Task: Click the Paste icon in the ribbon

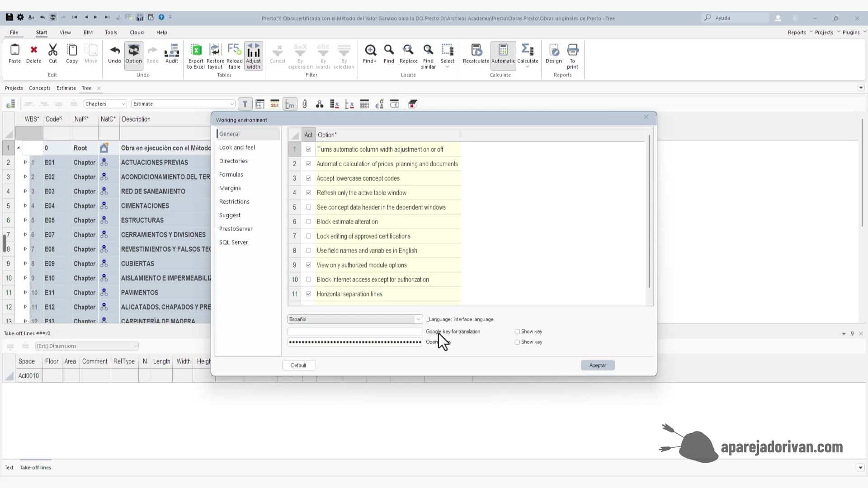Action: 14,53
